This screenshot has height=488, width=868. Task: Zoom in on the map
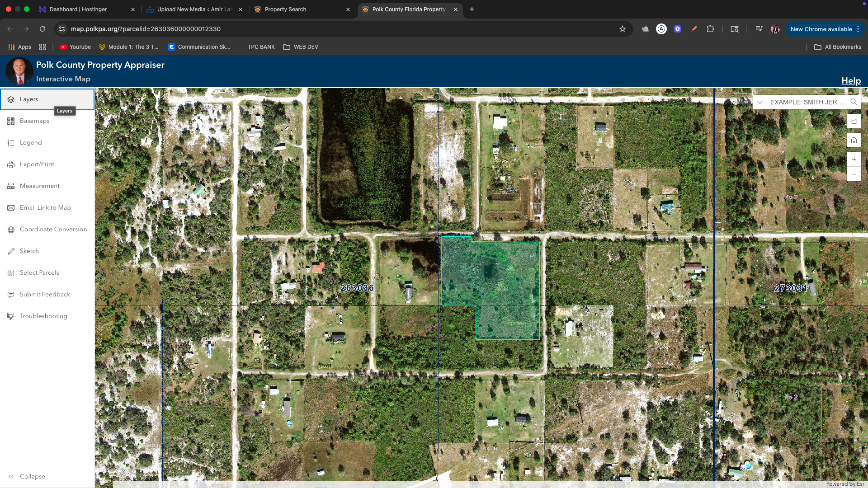854,160
